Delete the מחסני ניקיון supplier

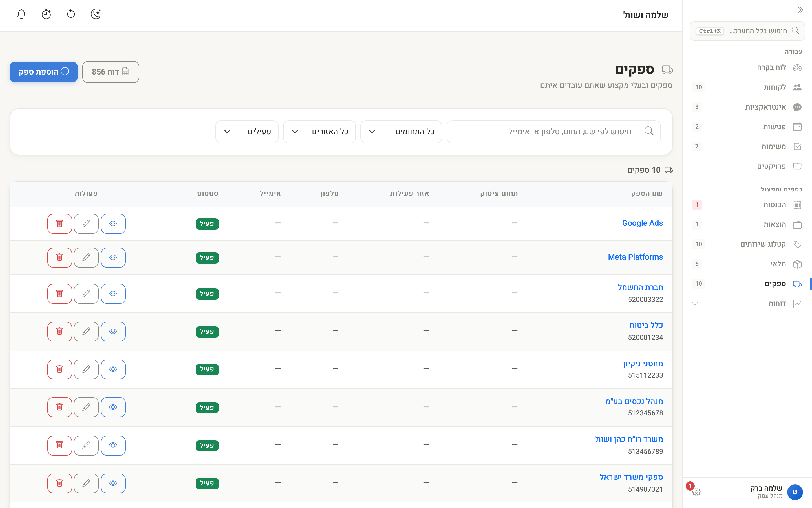[x=60, y=369]
